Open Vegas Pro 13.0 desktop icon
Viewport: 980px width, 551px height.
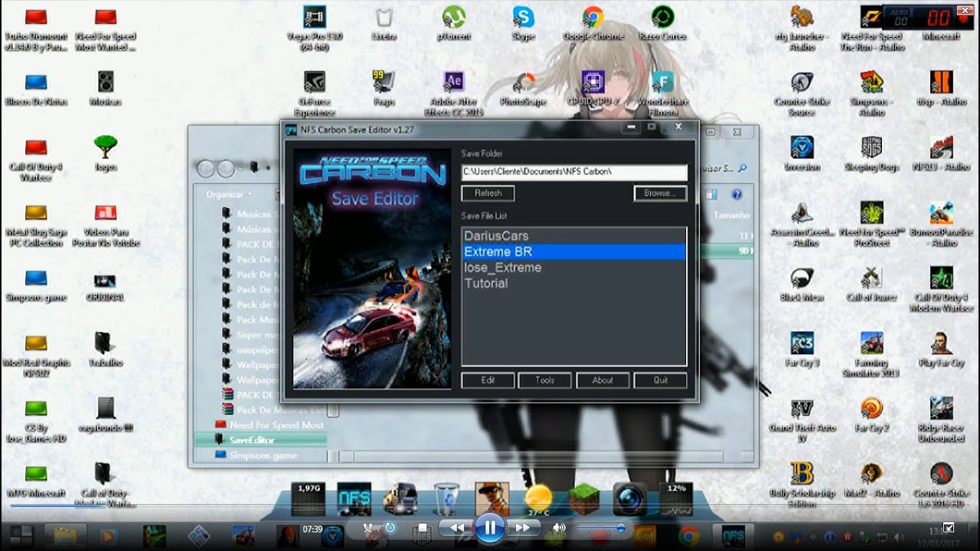tap(314, 18)
